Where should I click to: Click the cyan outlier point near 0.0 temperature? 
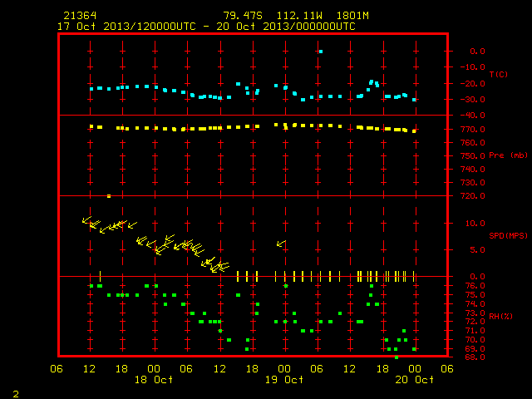(321, 52)
